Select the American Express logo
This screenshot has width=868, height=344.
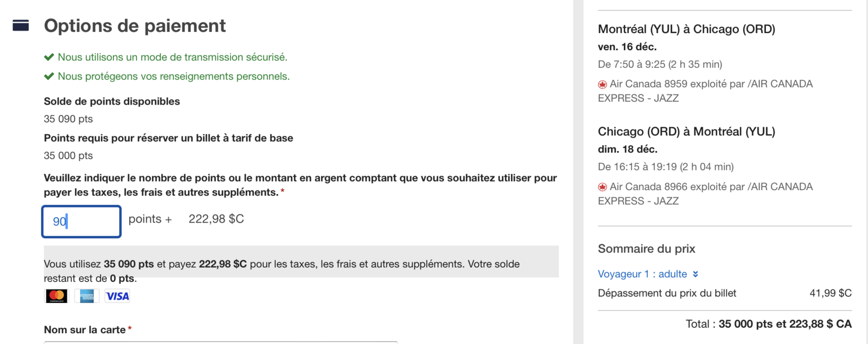click(87, 296)
